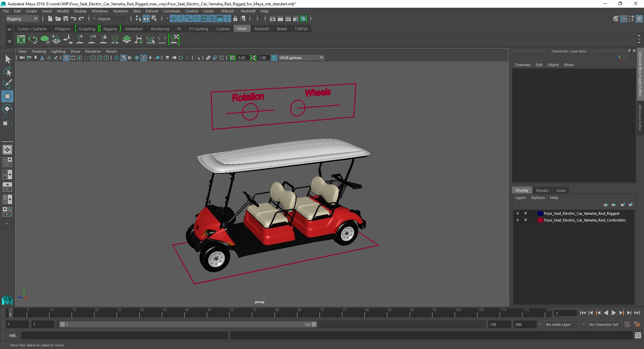644x349 pixels.
Task: Toggle the sRGB gamma view transform ON button
Action: [x=274, y=58]
